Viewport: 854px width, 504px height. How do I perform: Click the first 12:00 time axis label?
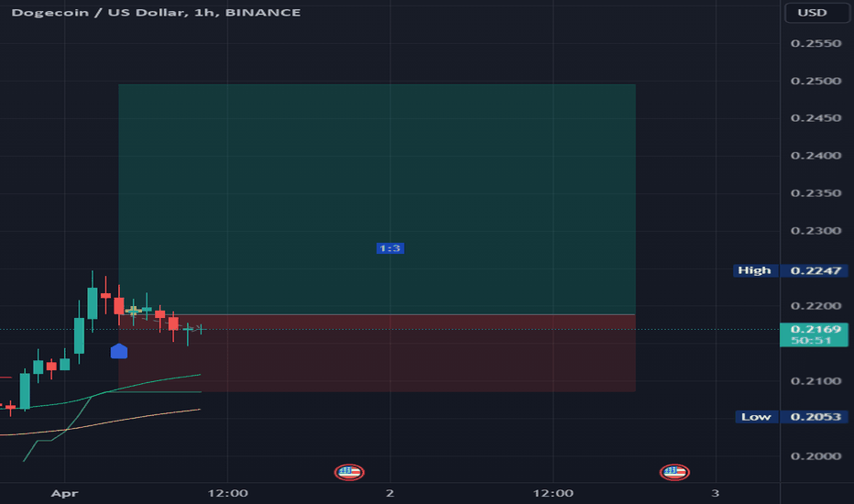(227, 493)
